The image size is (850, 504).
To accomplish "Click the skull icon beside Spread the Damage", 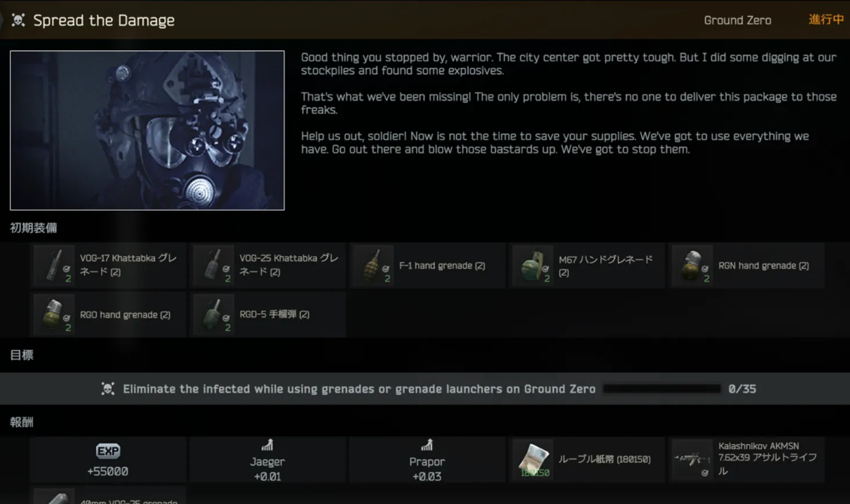I will (x=18, y=20).
